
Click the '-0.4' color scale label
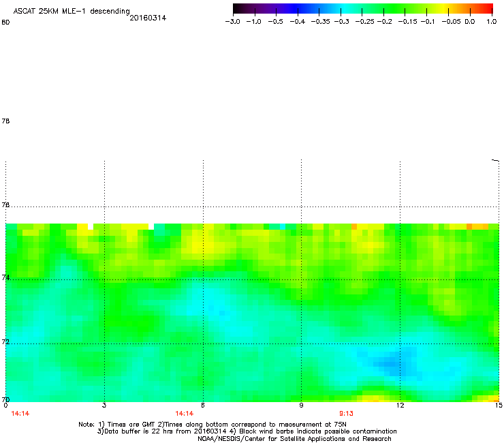(298, 22)
